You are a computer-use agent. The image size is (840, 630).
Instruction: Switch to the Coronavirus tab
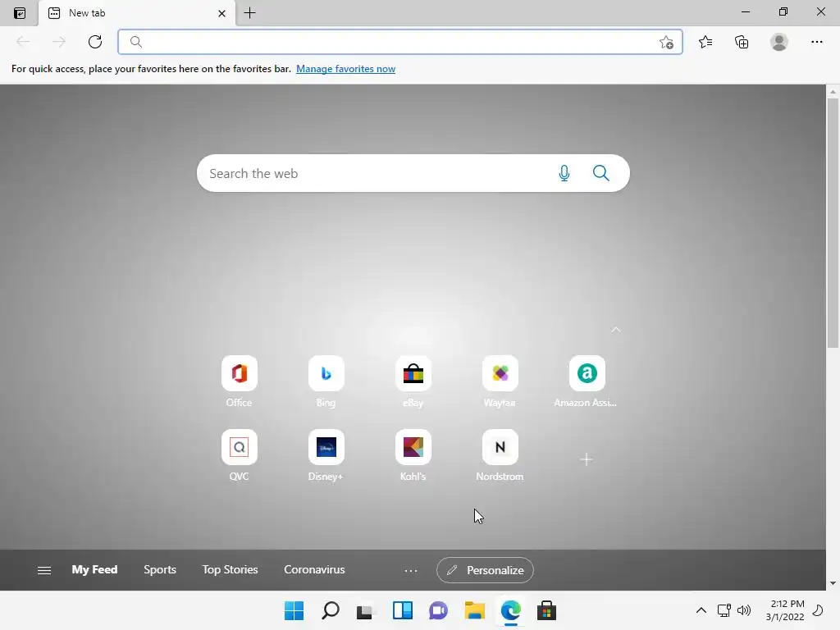pyautogui.click(x=314, y=569)
